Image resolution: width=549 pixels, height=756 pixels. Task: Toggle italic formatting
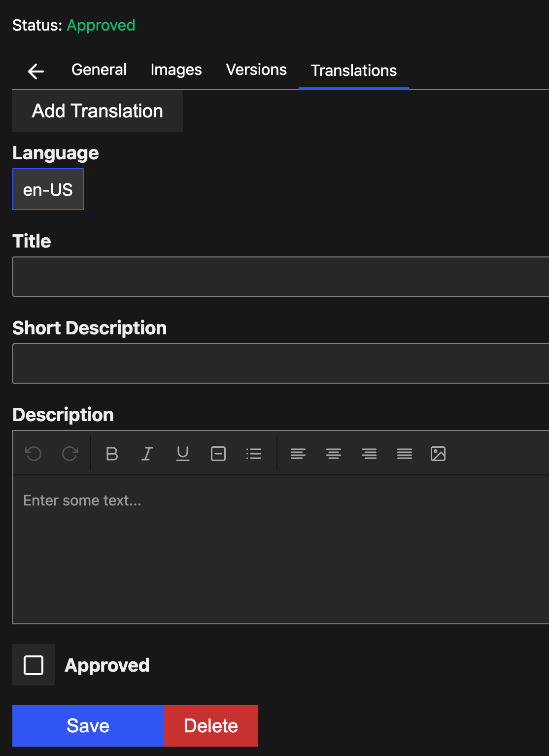147,453
